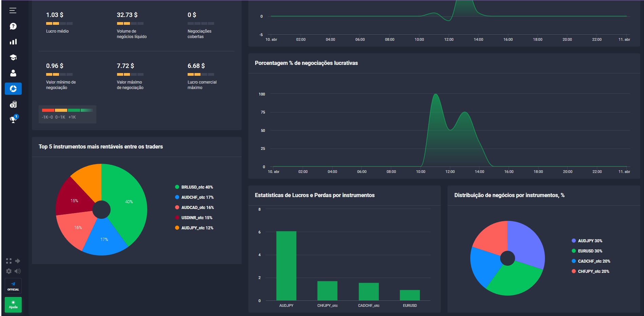644x316 pixels.
Task: Open the coins finance icon in sidebar
Action: point(13,105)
